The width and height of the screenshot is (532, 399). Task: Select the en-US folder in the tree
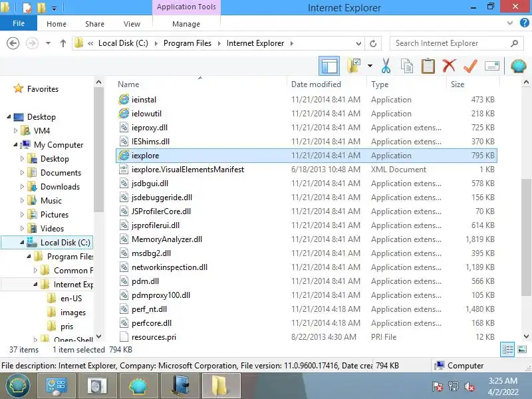(71, 298)
